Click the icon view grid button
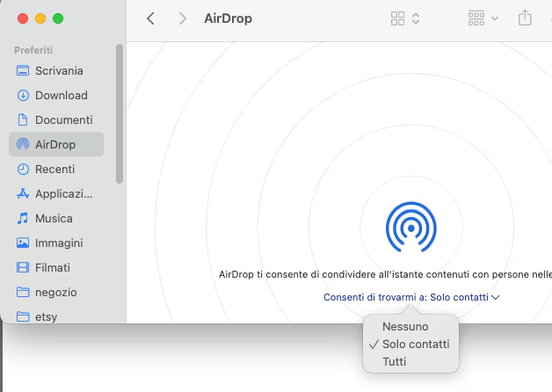552x392 pixels. 397,18
